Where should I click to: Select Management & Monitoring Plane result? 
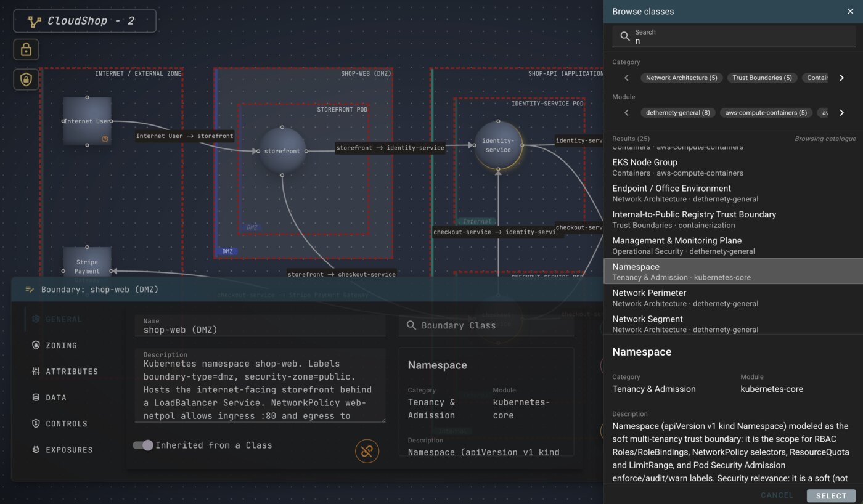(733, 245)
